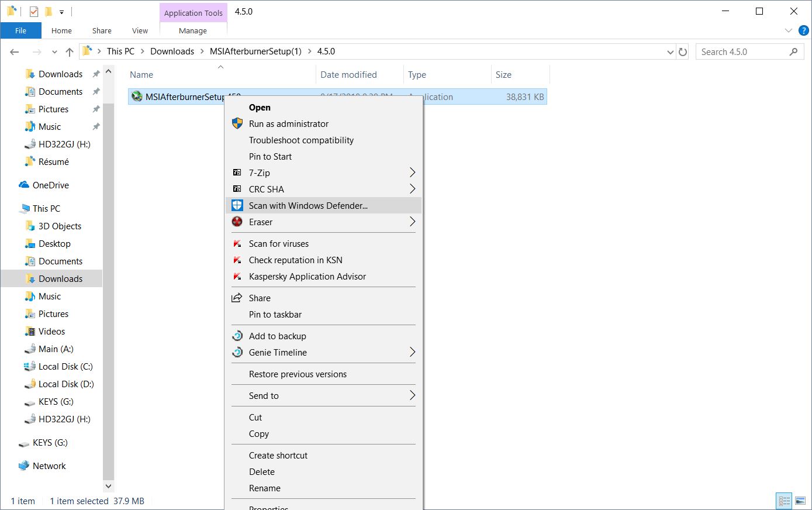The height and width of the screenshot is (510, 812).
Task: Click Kaspersky icon beside Check reputation in KSN
Action: pyautogui.click(x=237, y=260)
